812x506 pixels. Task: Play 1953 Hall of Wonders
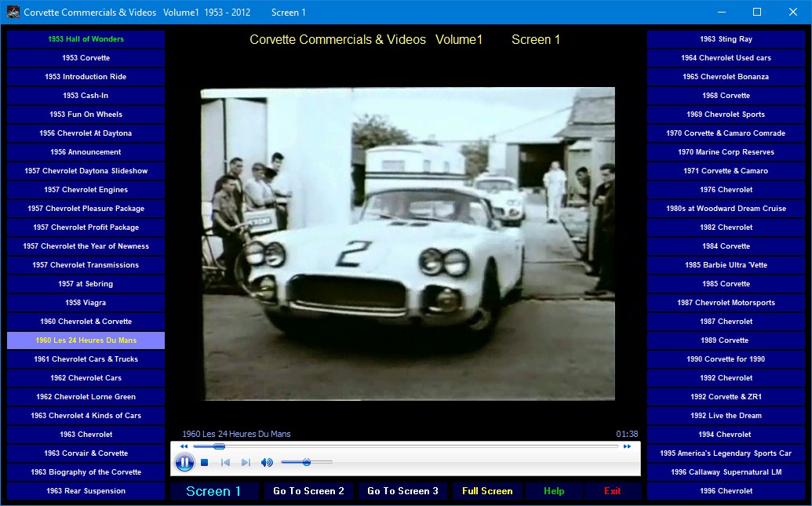(x=86, y=39)
